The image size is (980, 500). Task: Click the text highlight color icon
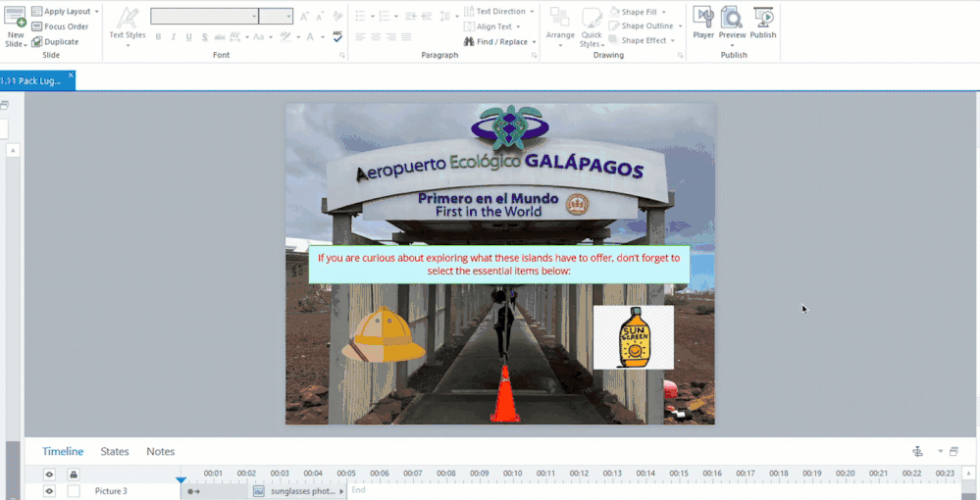pos(285,37)
